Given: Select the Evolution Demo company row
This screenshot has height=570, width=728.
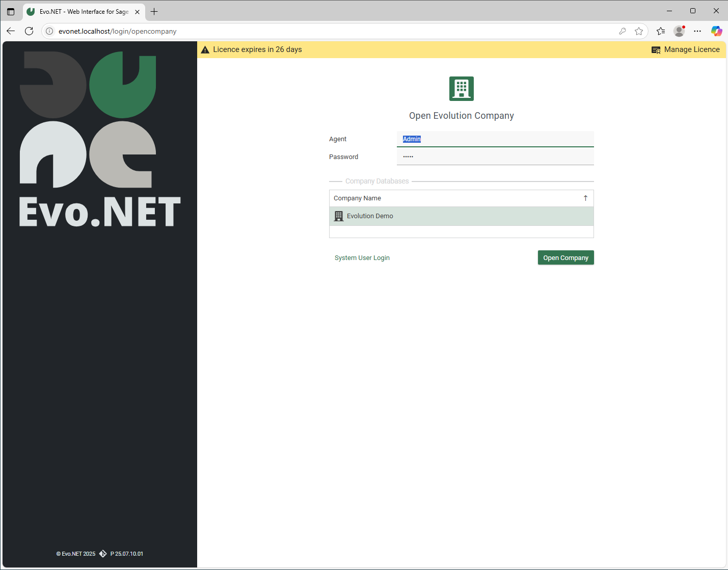Looking at the screenshot, I should (x=462, y=216).
